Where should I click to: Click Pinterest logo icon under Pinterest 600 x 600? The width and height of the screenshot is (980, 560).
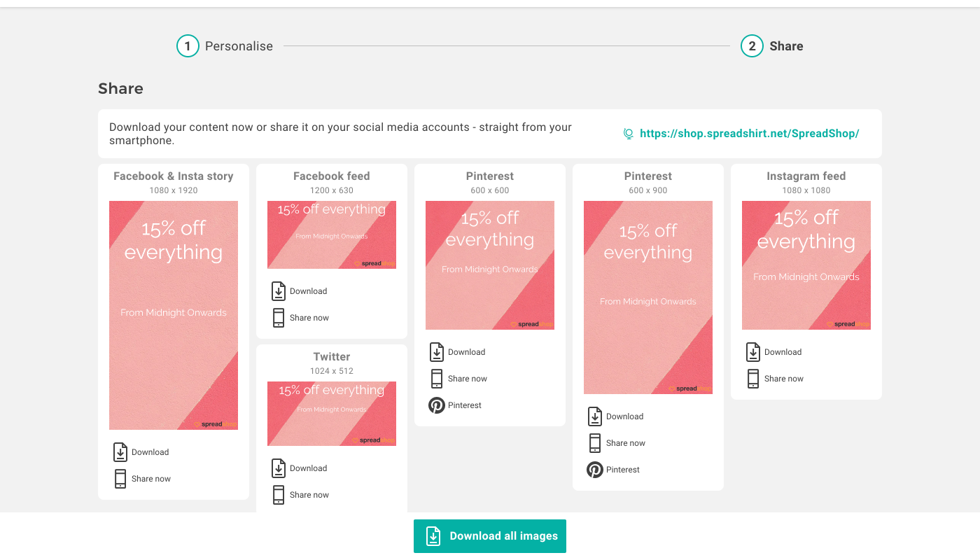click(x=437, y=405)
